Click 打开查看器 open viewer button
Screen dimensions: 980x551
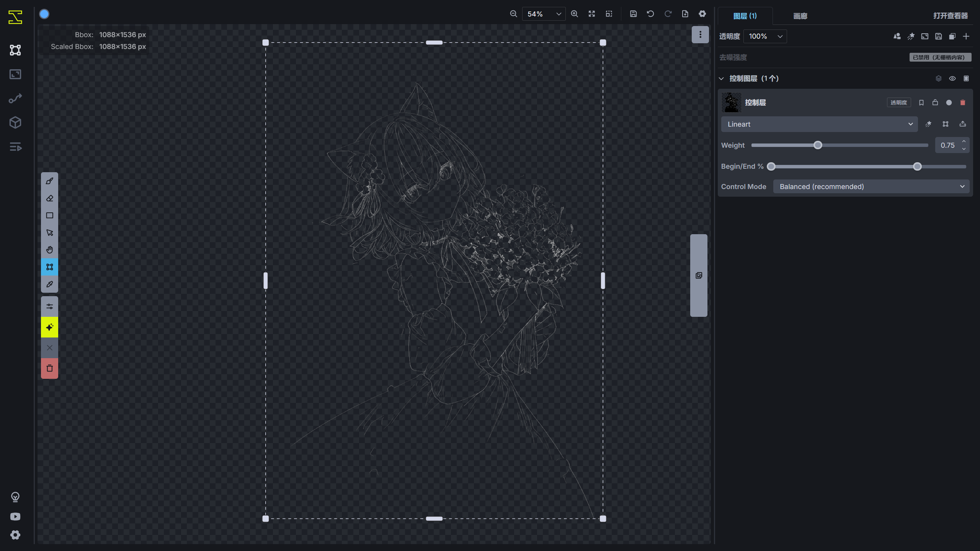click(x=950, y=16)
